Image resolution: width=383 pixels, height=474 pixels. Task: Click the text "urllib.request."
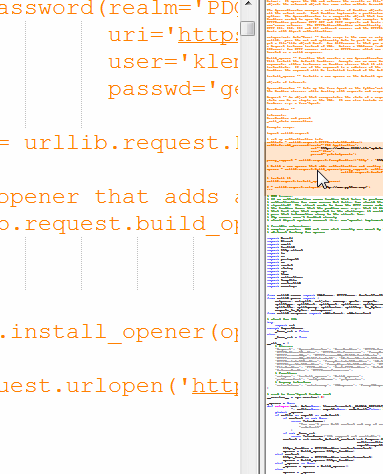point(127,143)
